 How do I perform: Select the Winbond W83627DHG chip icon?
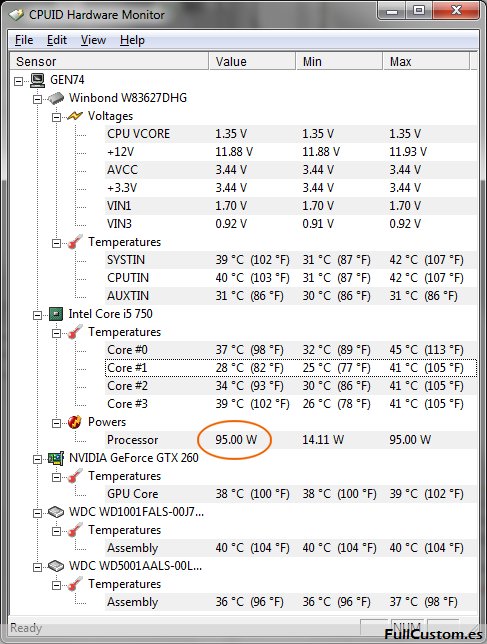click(x=56, y=98)
